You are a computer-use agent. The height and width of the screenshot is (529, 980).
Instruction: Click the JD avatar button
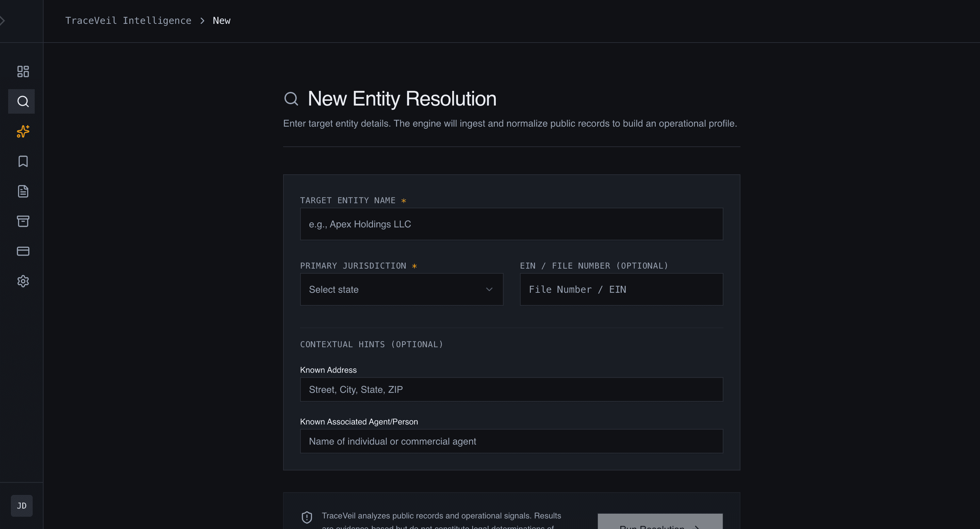coord(21,506)
